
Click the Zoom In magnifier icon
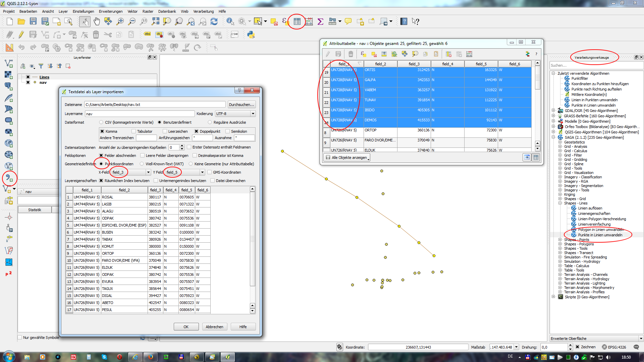click(120, 21)
